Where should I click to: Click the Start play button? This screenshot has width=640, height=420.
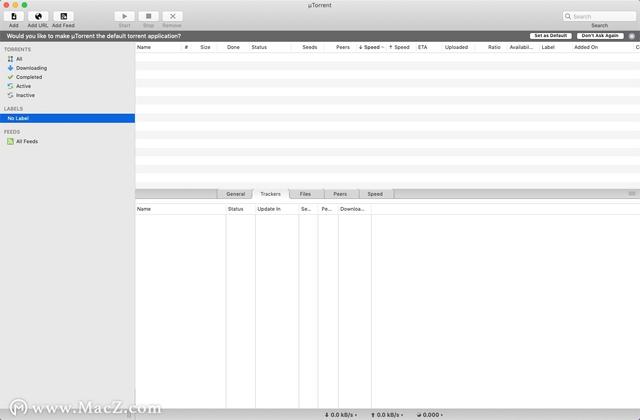(x=124, y=16)
